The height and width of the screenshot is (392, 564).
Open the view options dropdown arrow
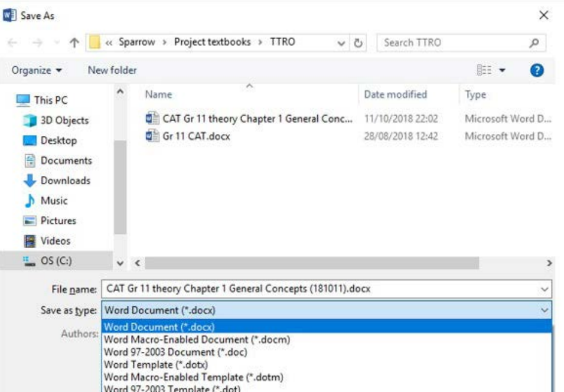point(502,70)
